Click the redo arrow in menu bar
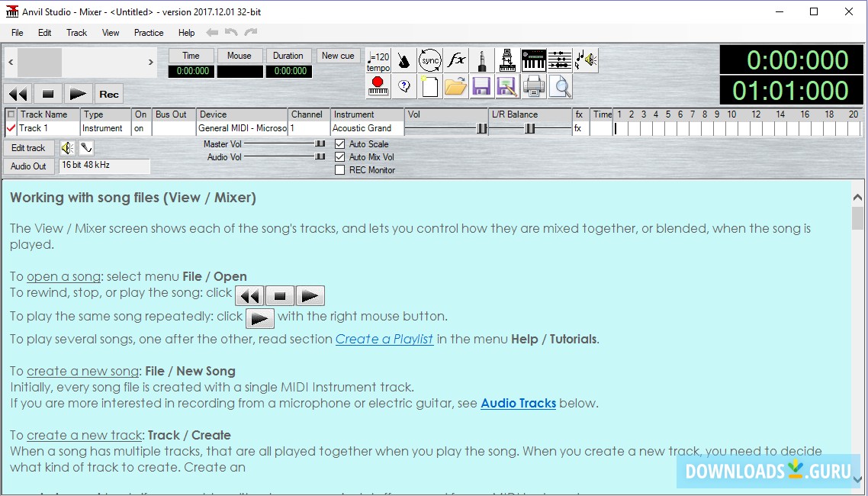The height and width of the screenshot is (496, 868). [x=251, y=33]
